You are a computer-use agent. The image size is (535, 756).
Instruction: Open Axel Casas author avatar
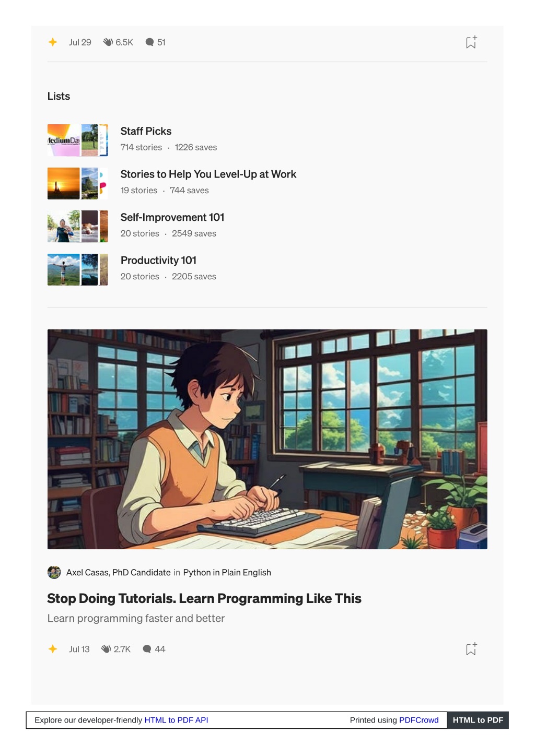54,572
